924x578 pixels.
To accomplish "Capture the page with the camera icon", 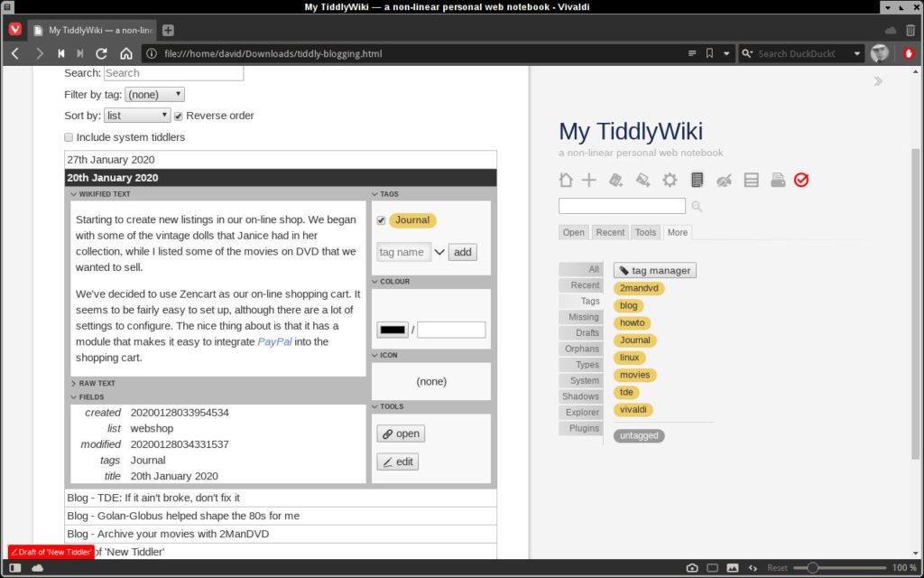I will [x=692, y=568].
